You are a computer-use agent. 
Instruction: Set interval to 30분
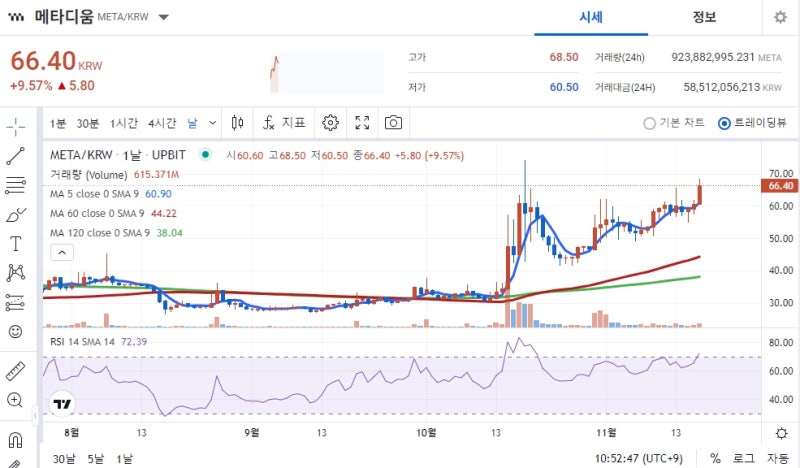point(88,123)
